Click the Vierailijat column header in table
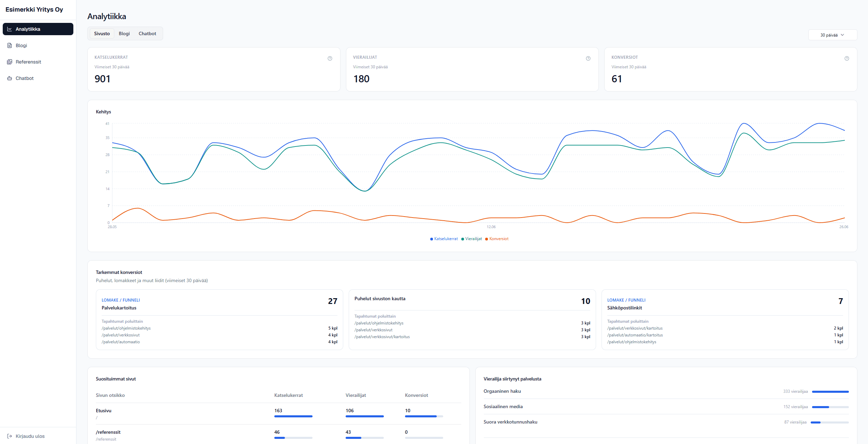Screen dimensions: 868x444 pos(356,395)
